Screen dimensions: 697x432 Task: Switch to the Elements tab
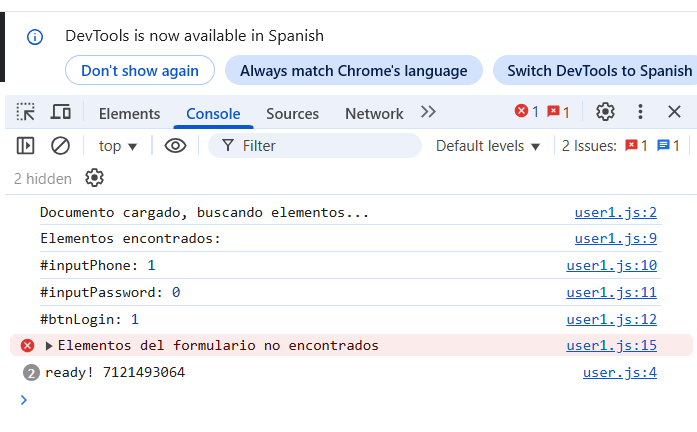click(x=129, y=113)
